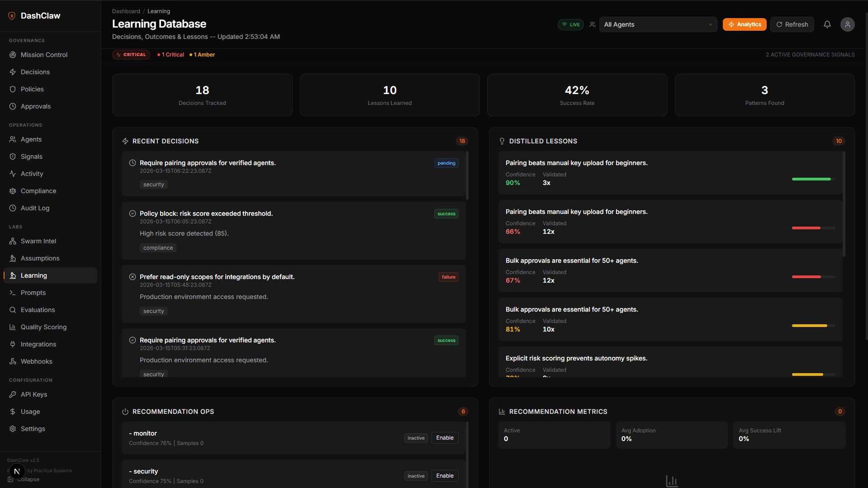Open the All Agents dropdown
868x488 pixels.
(658, 24)
